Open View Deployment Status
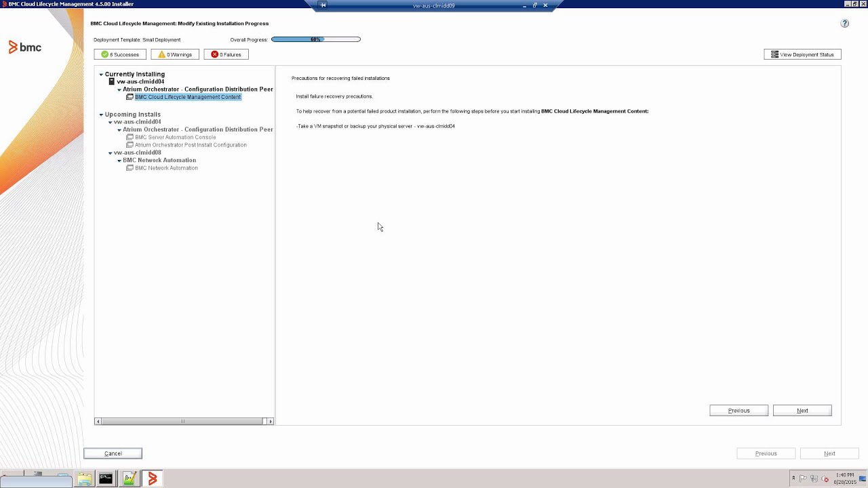The width and height of the screenshot is (868, 488). click(803, 54)
